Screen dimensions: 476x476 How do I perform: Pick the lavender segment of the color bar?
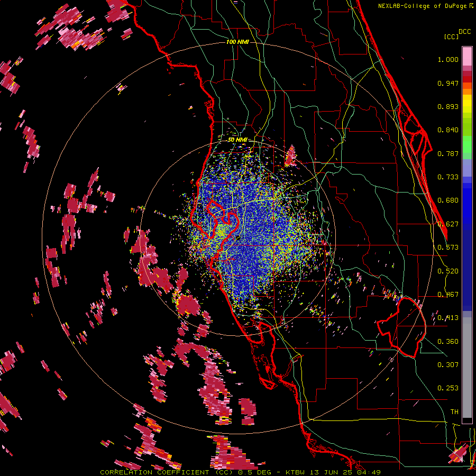coord(467,168)
